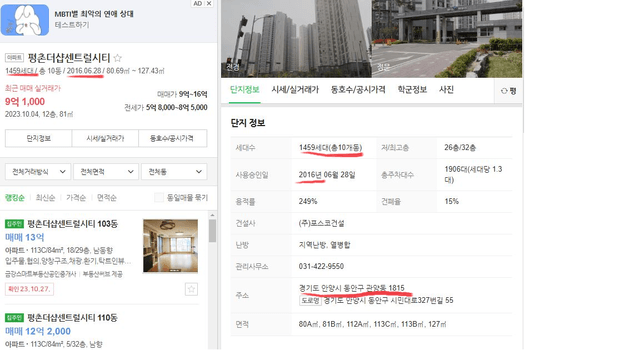Sort listings by 최신순
The height and width of the screenshot is (360, 640).
(45, 198)
